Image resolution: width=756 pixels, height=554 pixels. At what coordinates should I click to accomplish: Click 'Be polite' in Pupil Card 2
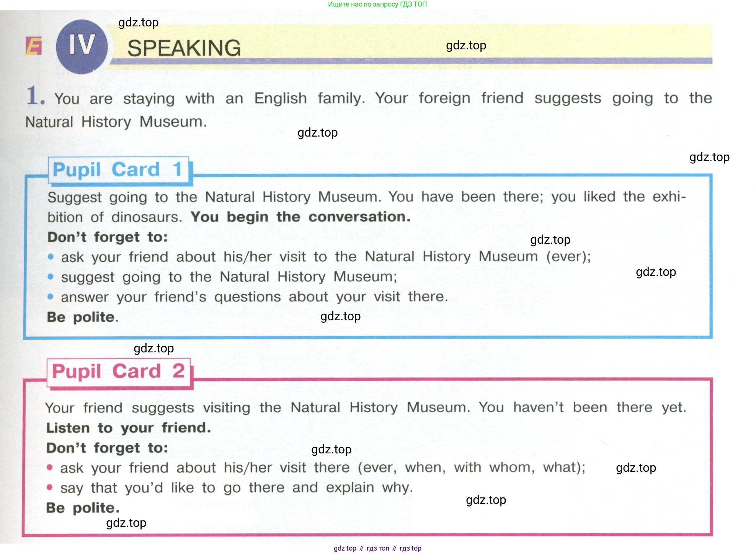tap(83, 508)
